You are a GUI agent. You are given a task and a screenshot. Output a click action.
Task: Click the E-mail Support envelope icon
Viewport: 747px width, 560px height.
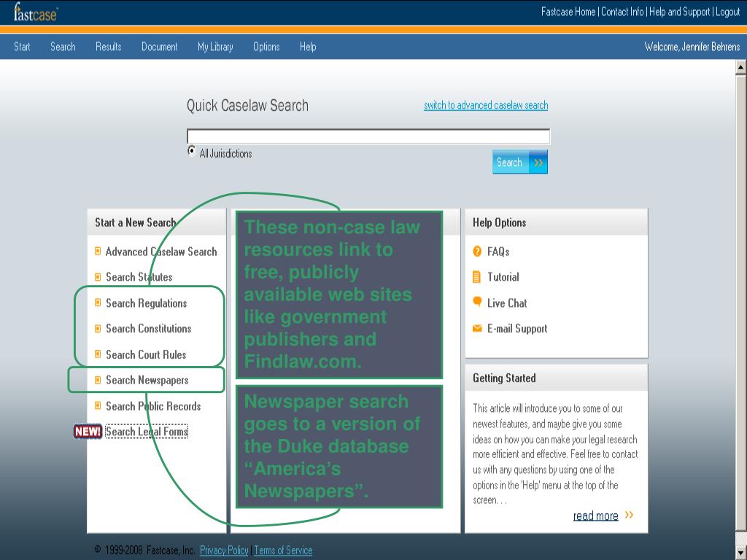pyautogui.click(x=477, y=328)
